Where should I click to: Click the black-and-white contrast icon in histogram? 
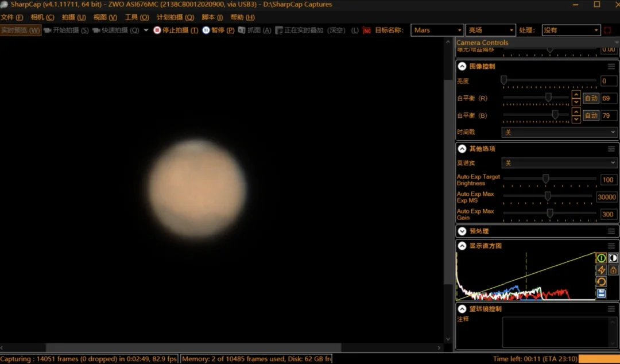coord(613,258)
